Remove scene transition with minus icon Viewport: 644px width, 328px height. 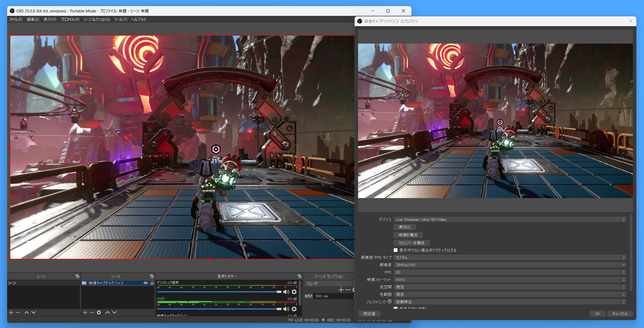tap(348, 290)
